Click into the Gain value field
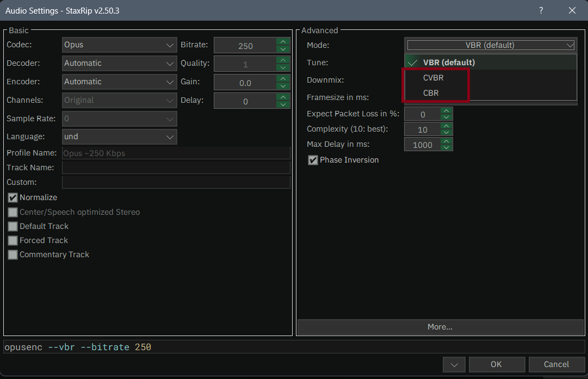The image size is (588, 379). point(245,83)
